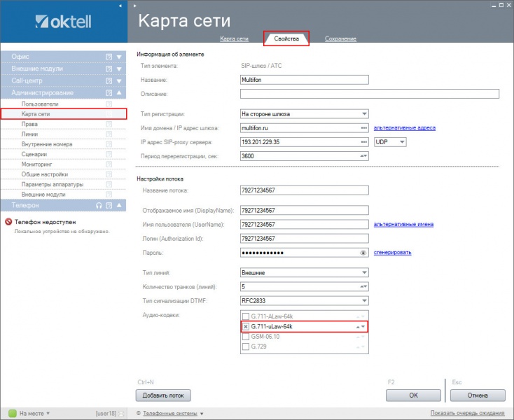Screen dimensions: 514x420
Task: Click the help icon beside Сценарии item
Action: (x=109, y=154)
